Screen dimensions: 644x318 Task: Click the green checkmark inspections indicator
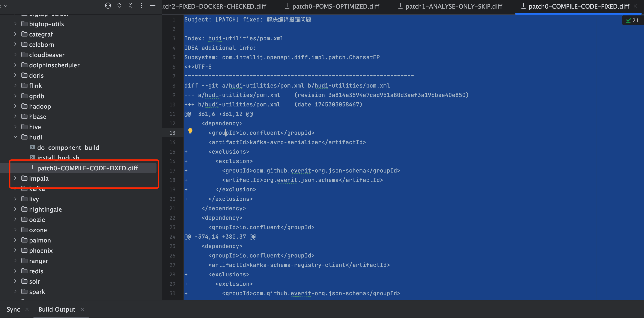click(632, 21)
